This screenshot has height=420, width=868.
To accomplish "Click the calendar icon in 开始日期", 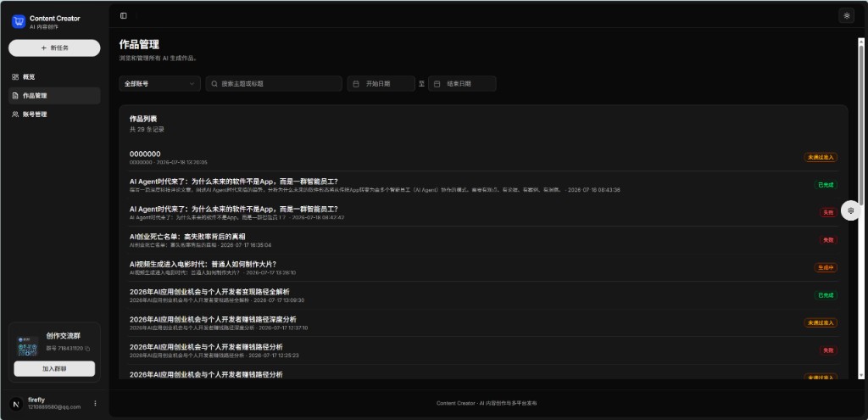I will 357,84.
